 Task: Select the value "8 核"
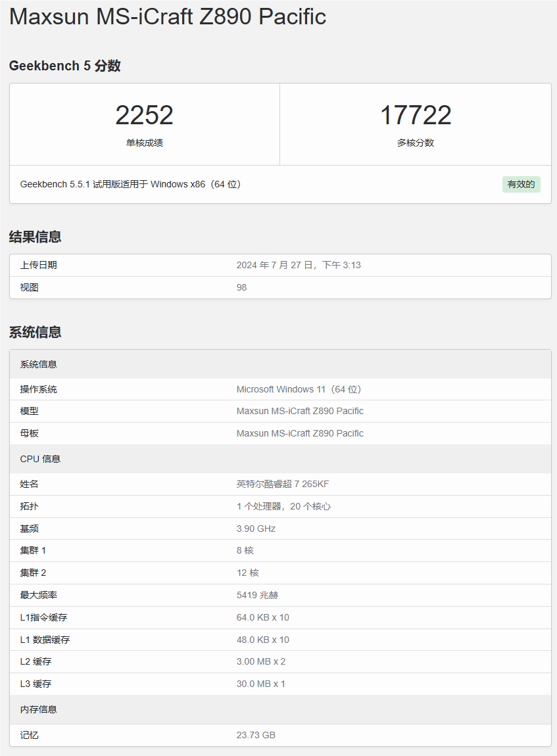point(245,551)
